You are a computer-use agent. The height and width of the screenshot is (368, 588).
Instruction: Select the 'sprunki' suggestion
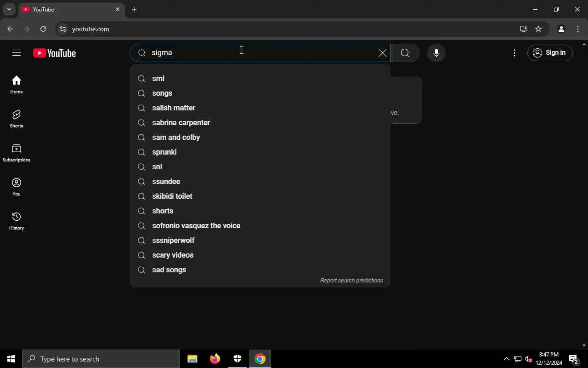260,152
